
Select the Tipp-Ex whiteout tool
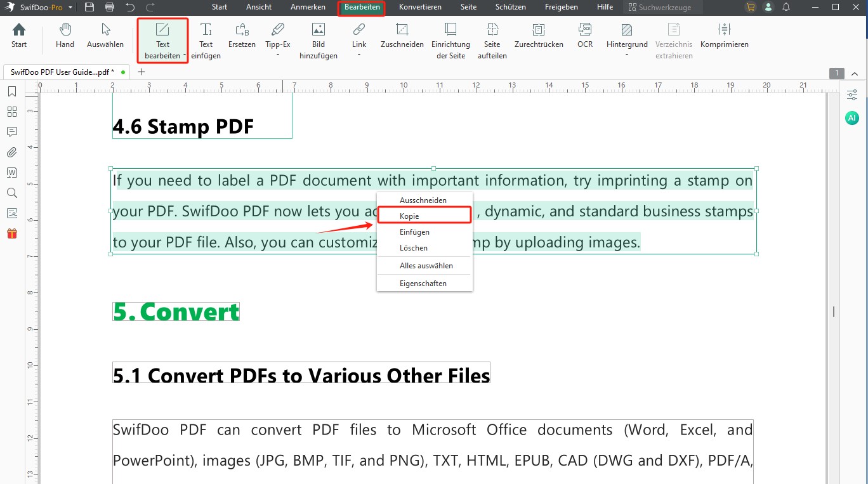[278, 36]
